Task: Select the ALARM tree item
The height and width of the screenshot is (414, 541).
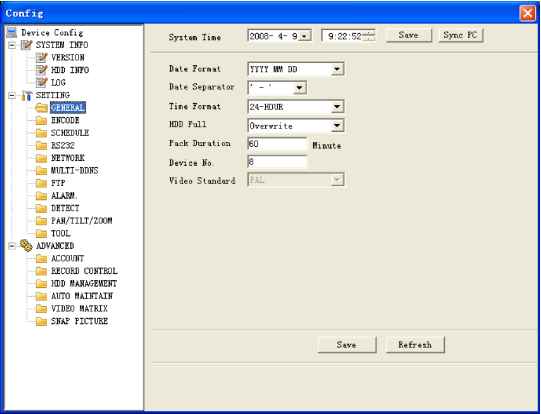Action: (63, 196)
